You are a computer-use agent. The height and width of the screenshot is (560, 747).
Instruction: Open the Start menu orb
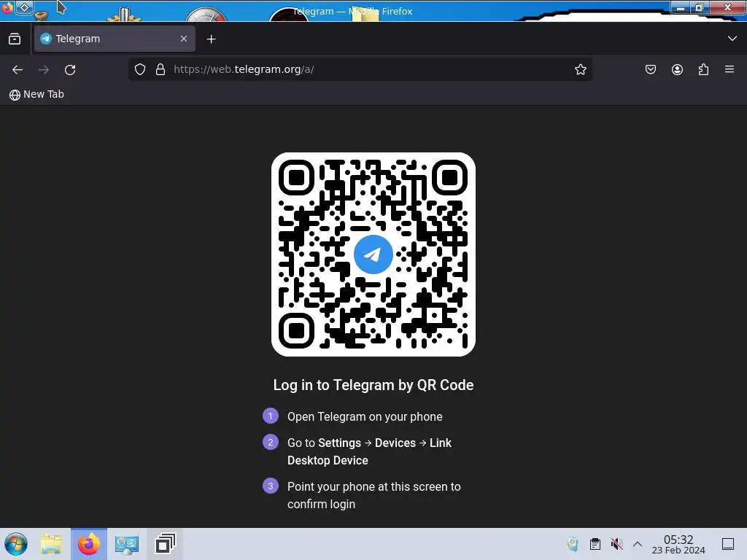[16, 544]
